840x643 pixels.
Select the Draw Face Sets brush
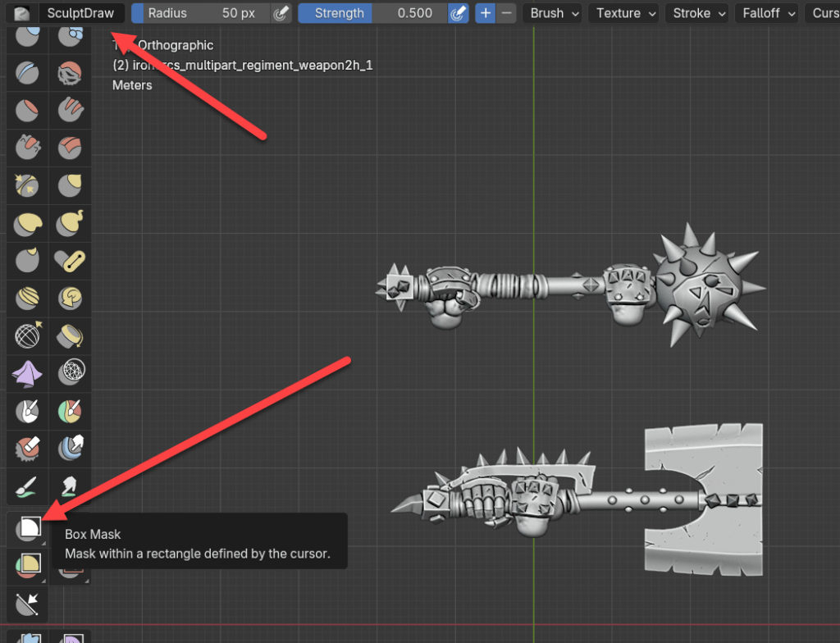[x=71, y=410]
